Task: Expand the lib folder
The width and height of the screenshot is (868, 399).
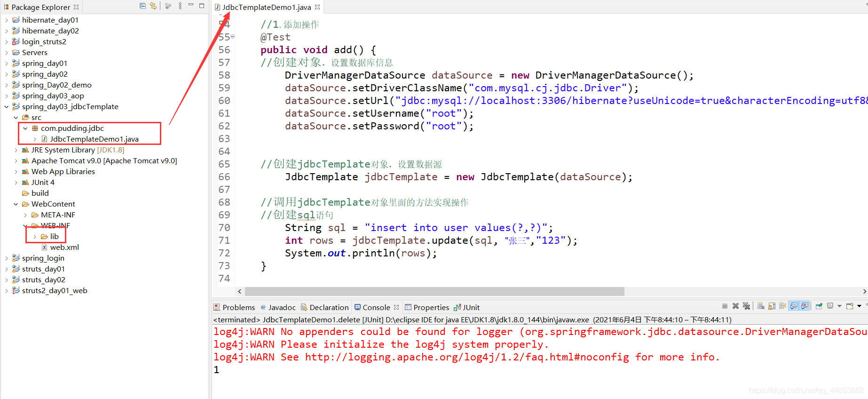Action: click(34, 236)
